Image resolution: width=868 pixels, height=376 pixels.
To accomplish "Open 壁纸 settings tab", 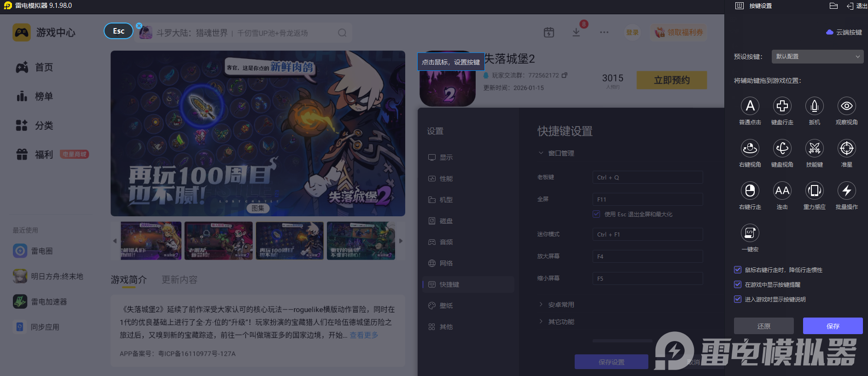I will pos(468,306).
